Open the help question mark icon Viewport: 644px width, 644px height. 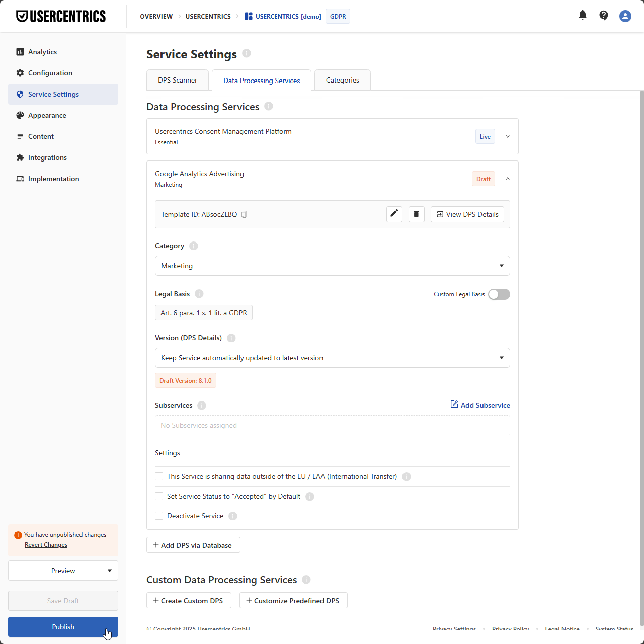(x=604, y=16)
